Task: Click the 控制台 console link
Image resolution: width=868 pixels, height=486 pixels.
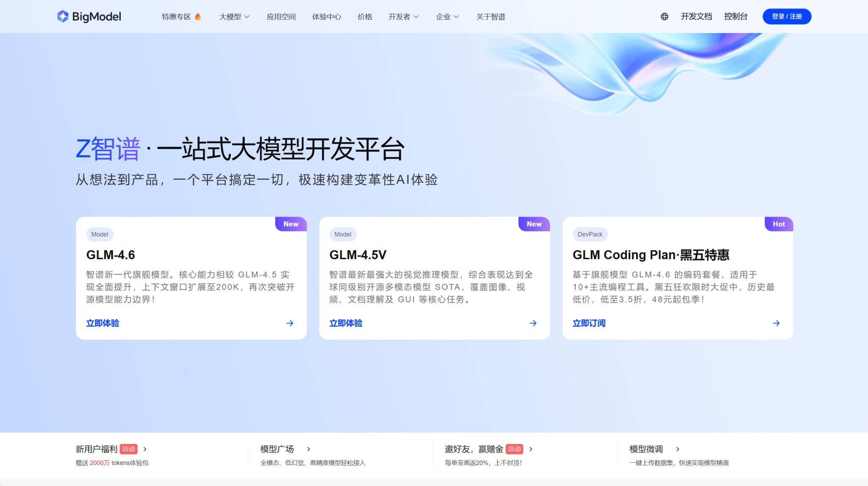Action: point(735,17)
